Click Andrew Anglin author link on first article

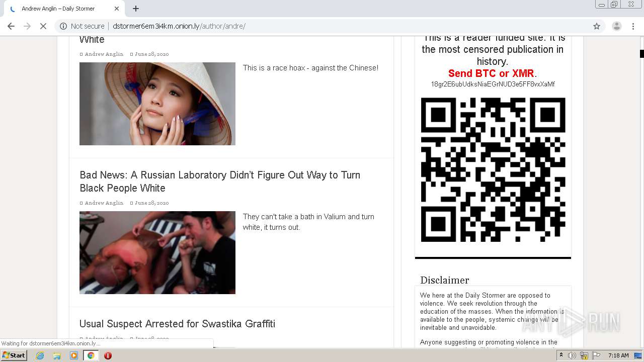[x=104, y=54]
